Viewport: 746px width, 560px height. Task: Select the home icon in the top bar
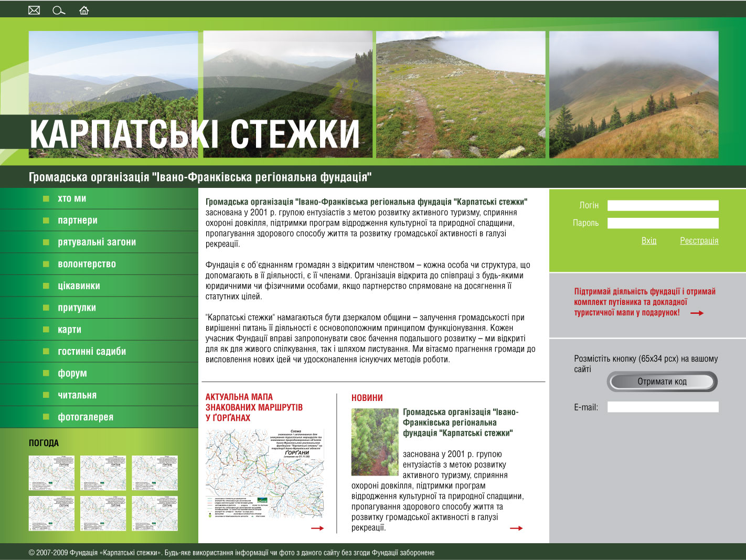click(x=84, y=9)
